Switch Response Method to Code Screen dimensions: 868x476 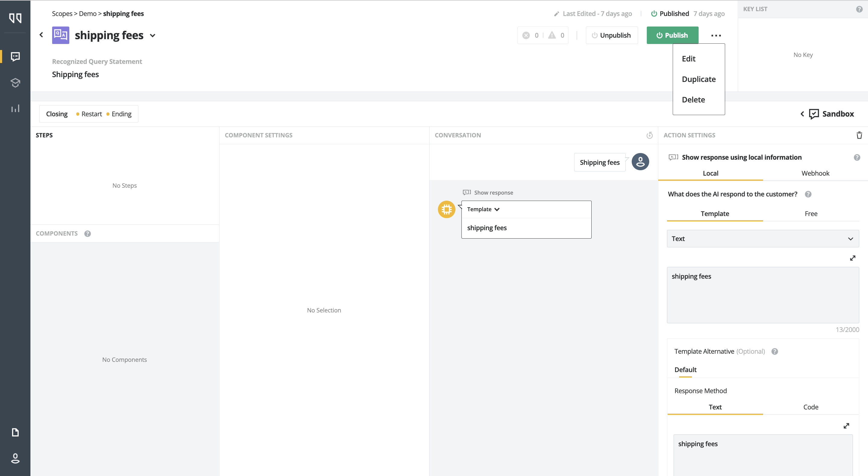click(x=810, y=407)
